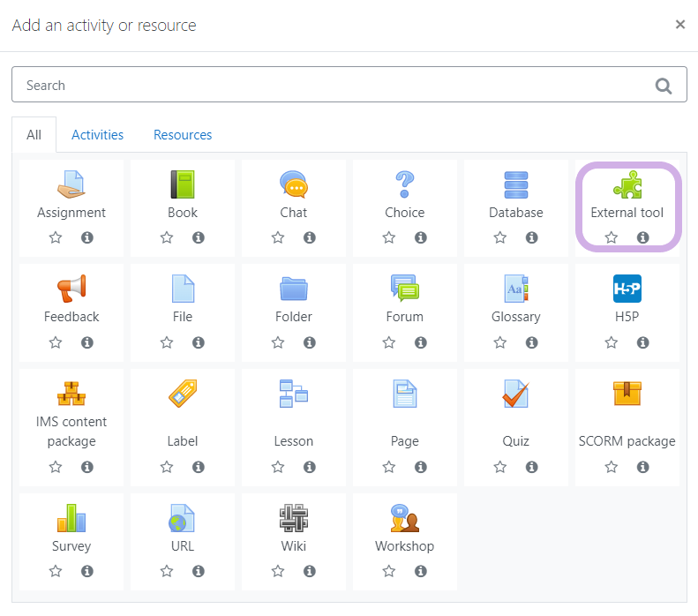Viewport: 698px width, 616px height.
Task: Expand information about the URL resource
Action: (199, 572)
